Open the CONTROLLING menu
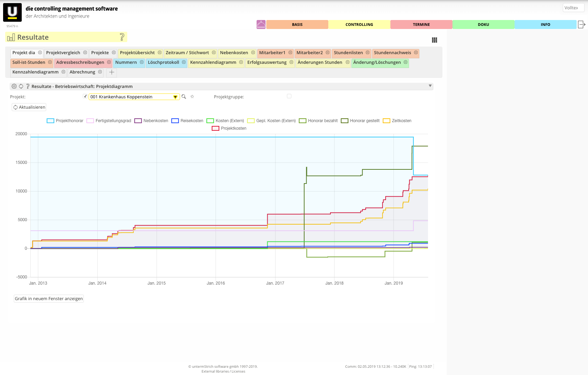588x375 pixels. pos(359,24)
